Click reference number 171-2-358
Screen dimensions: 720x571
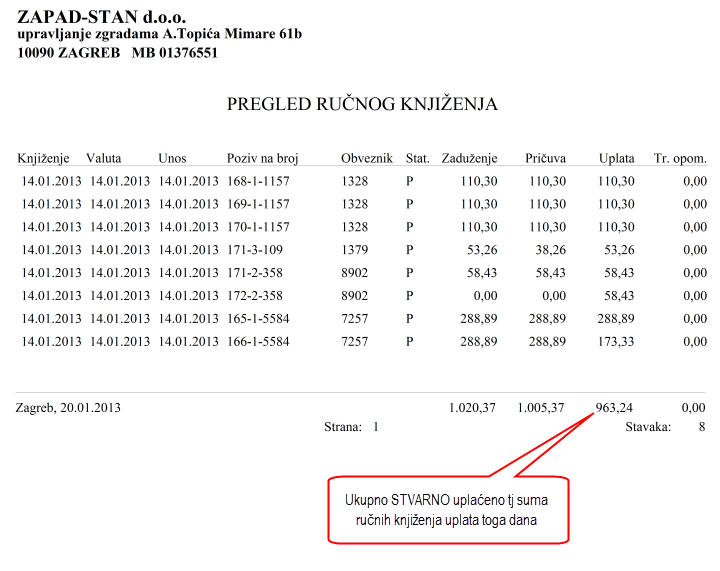pyautogui.click(x=255, y=273)
